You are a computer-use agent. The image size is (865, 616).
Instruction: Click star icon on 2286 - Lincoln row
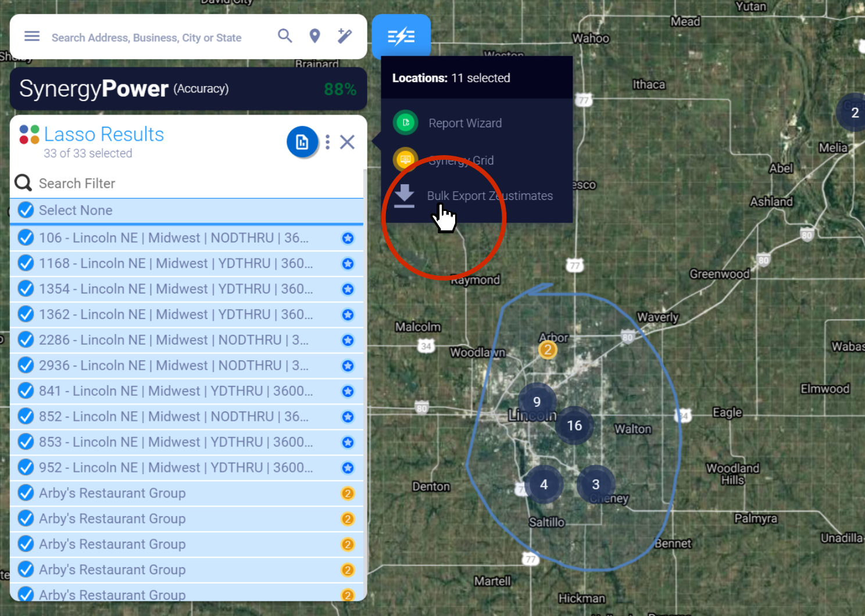(348, 341)
